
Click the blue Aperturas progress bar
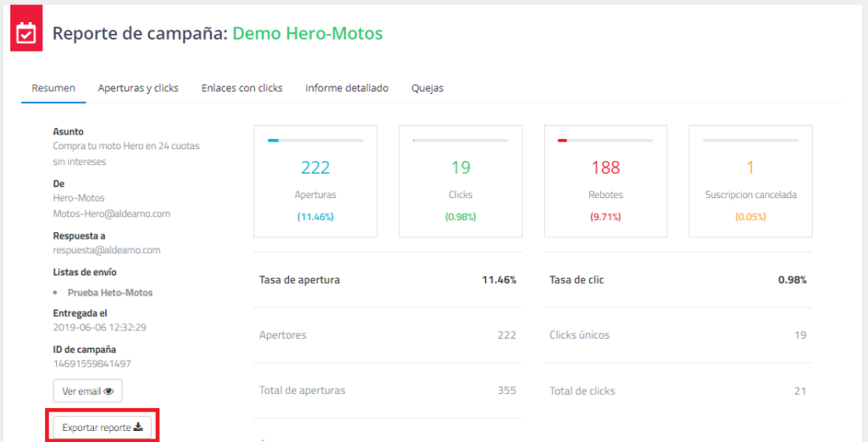(315, 140)
